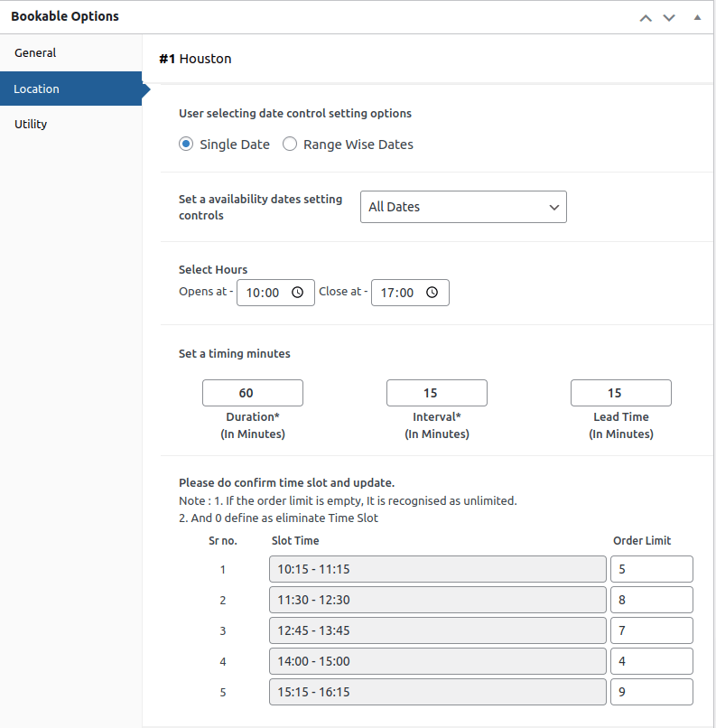Move the Bookable Options panel down
716x728 pixels.
(668, 17)
